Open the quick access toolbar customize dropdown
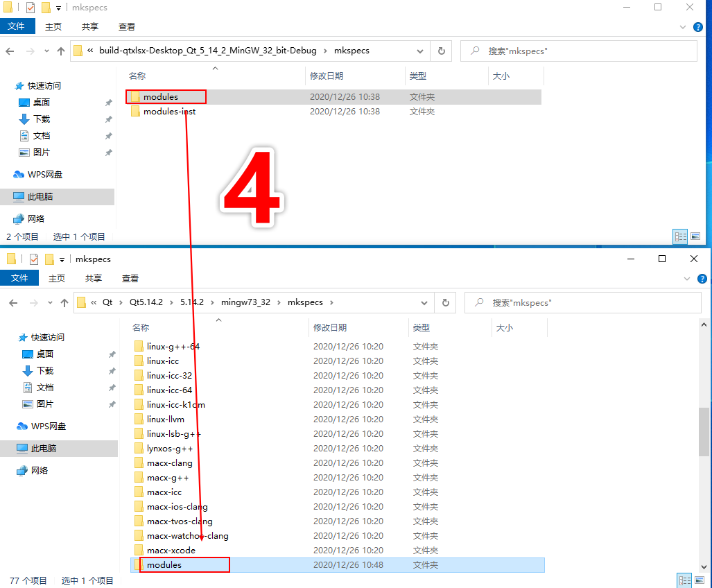712x588 pixels. click(59, 7)
